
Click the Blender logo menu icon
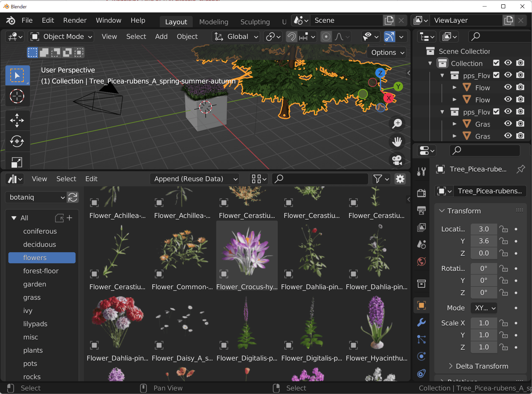point(11,21)
